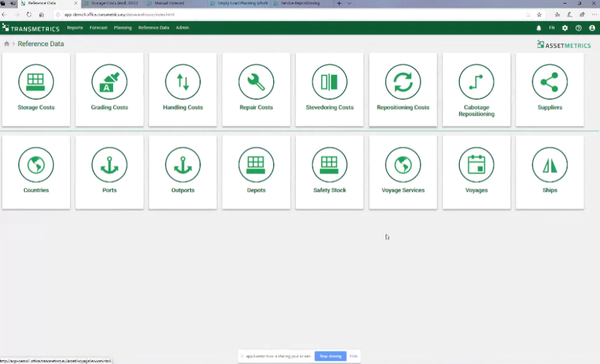Open the Admin menu
This screenshot has width=600, height=364.
pos(182,27)
